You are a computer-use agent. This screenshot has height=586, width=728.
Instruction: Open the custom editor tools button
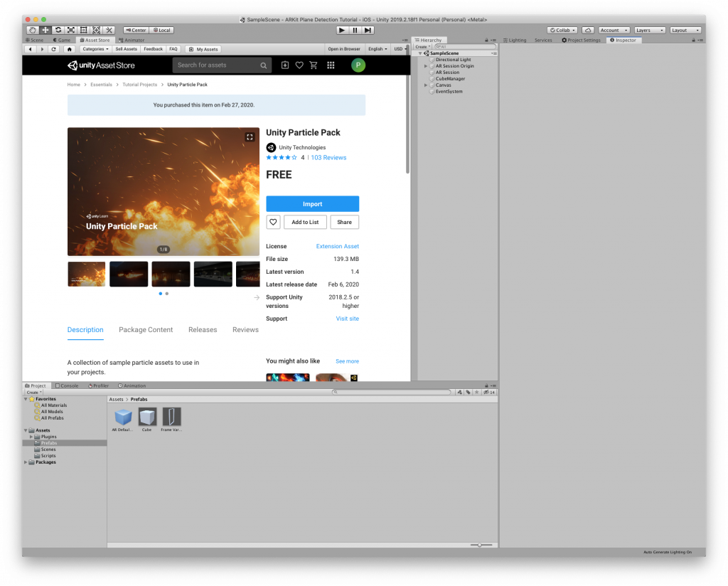click(x=109, y=30)
